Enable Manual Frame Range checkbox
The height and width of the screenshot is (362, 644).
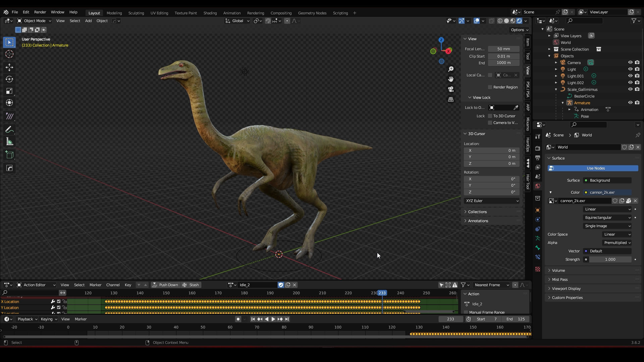[x=466, y=312]
